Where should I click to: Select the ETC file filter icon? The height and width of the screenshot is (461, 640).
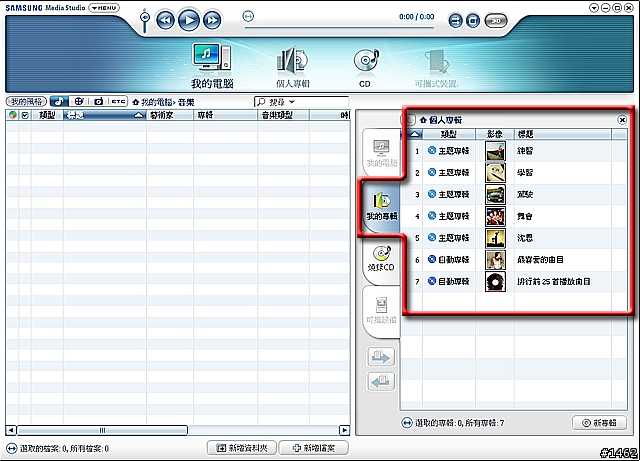click(x=118, y=101)
